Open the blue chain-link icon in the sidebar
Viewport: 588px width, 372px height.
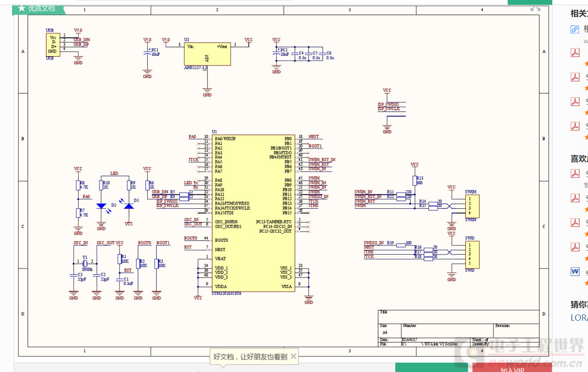pos(575,29)
